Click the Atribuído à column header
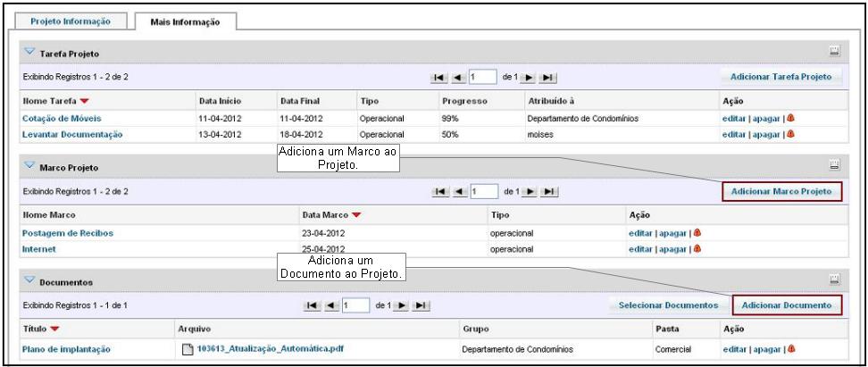This screenshot has width=868, height=367. tap(550, 101)
